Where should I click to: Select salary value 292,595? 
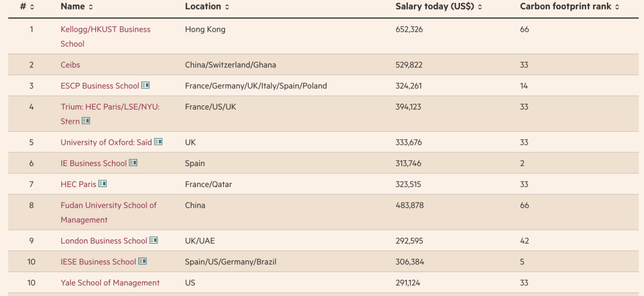408,241
